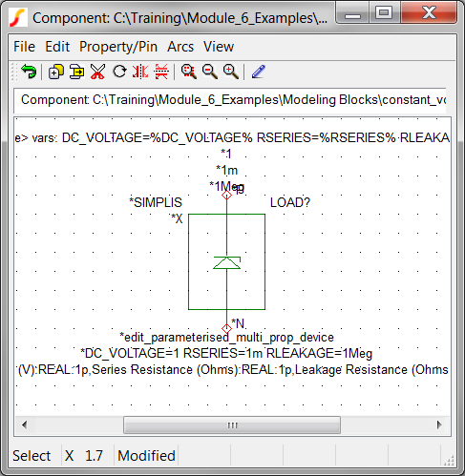Zoom in using the plus magnifier
This screenshot has width=465, height=476.
[x=231, y=72]
